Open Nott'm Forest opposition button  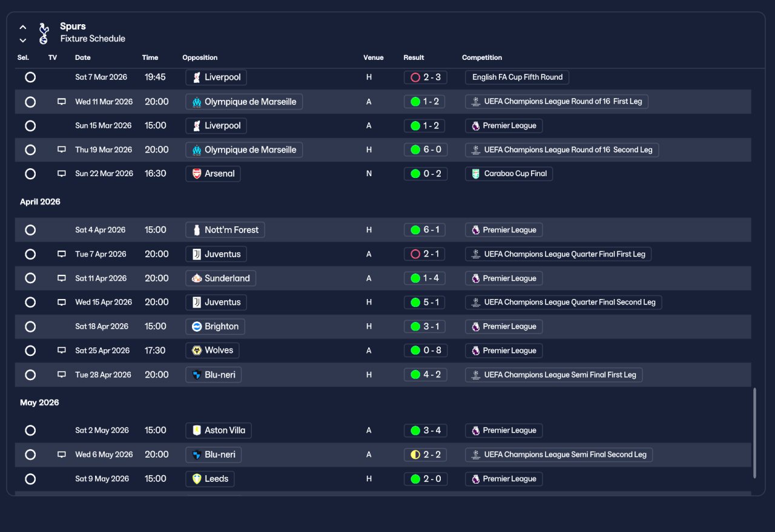[x=225, y=230]
